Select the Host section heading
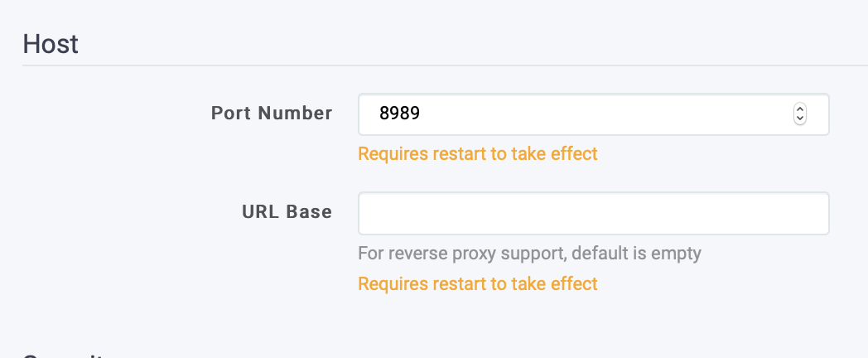This screenshot has width=868, height=358. point(51,43)
